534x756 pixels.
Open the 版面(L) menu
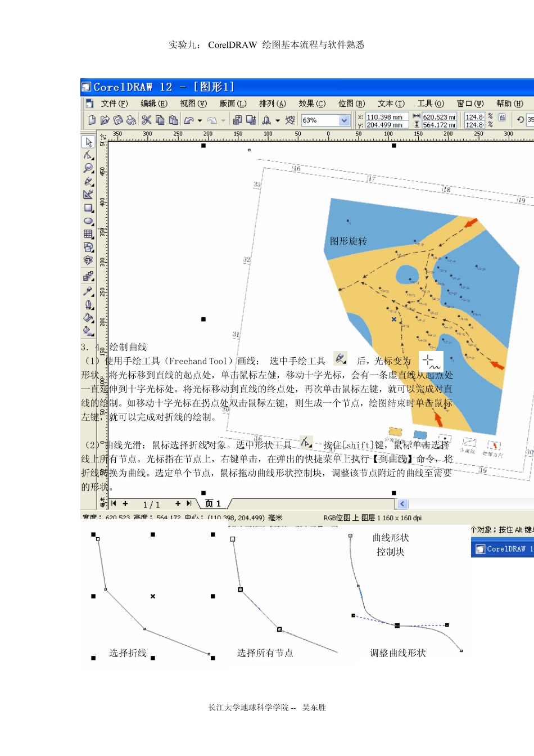coord(233,103)
